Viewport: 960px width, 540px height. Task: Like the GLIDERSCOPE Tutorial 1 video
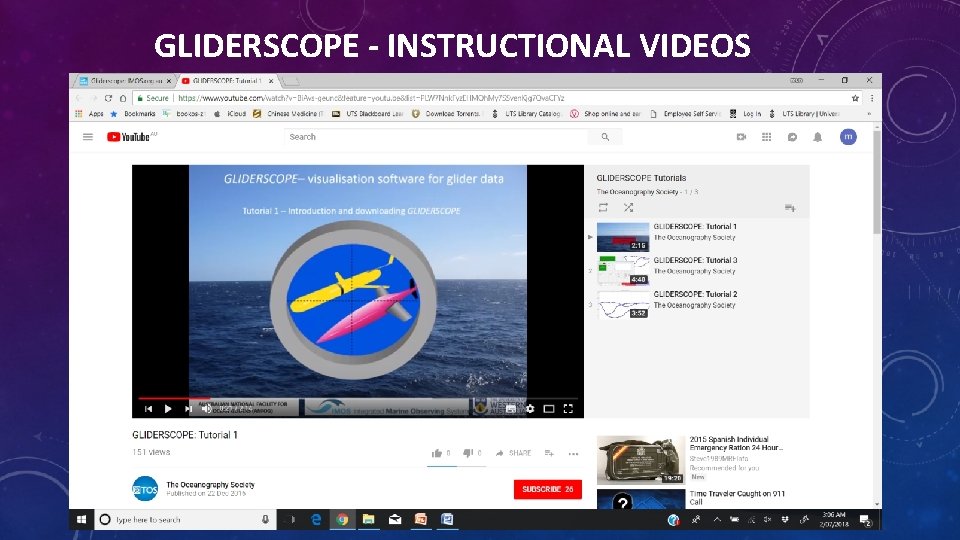point(437,453)
